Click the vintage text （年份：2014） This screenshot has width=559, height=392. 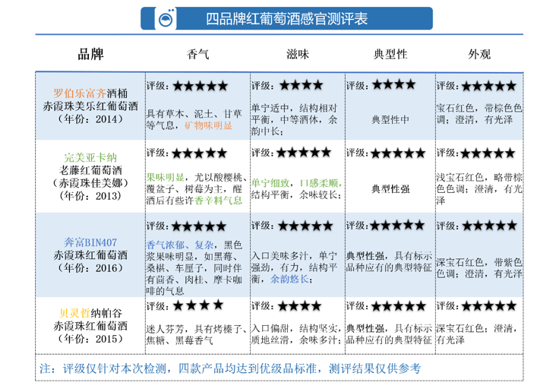coord(90,119)
